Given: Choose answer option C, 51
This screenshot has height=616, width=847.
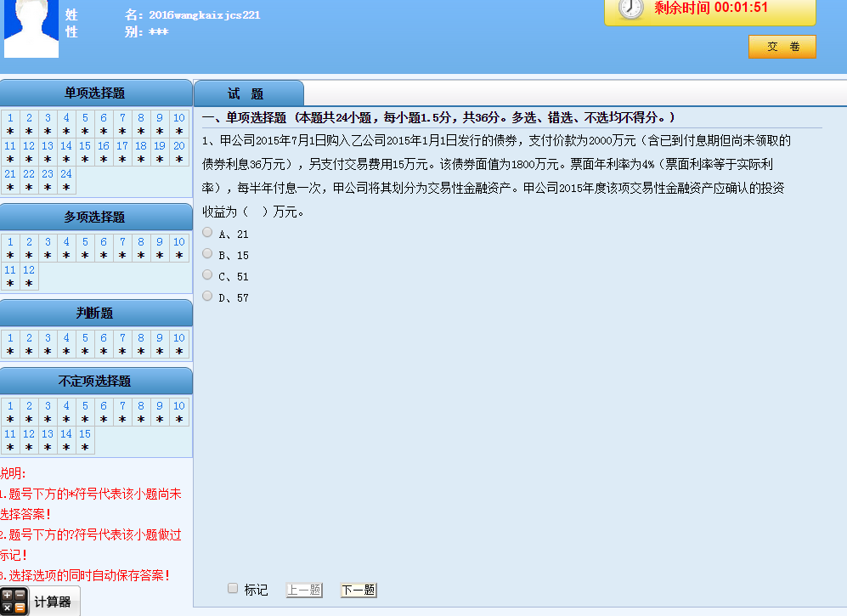Looking at the screenshot, I should click(x=208, y=275).
